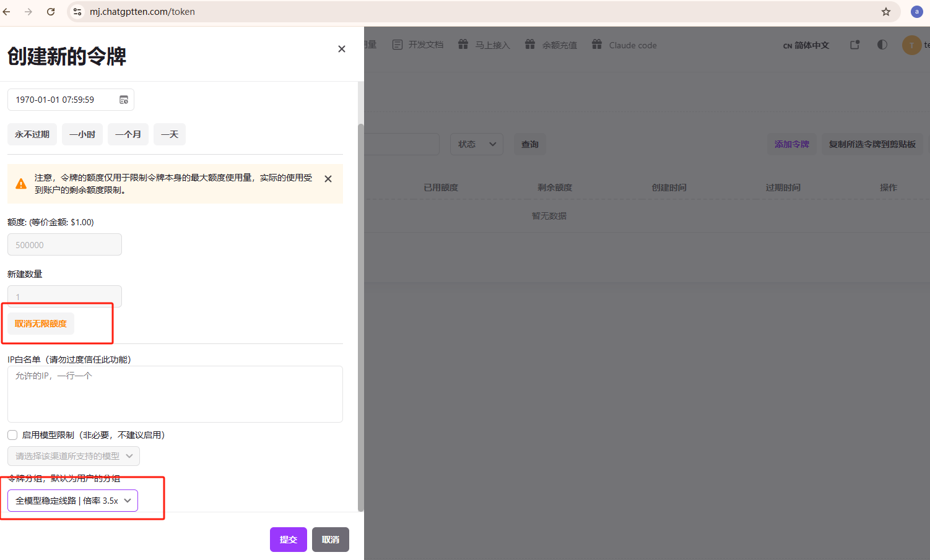Set expiry to 一小时 (one hour)
Viewport: 930px width, 560px height.
[82, 134]
